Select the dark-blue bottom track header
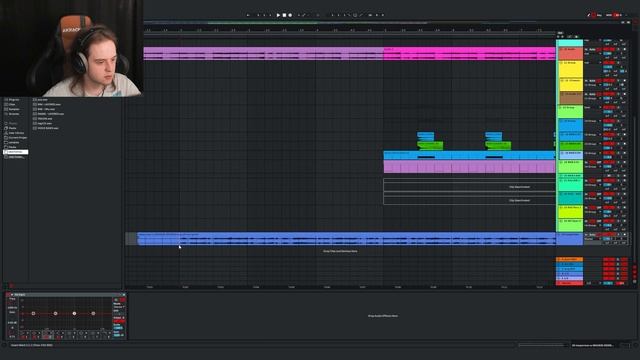 tap(569, 239)
